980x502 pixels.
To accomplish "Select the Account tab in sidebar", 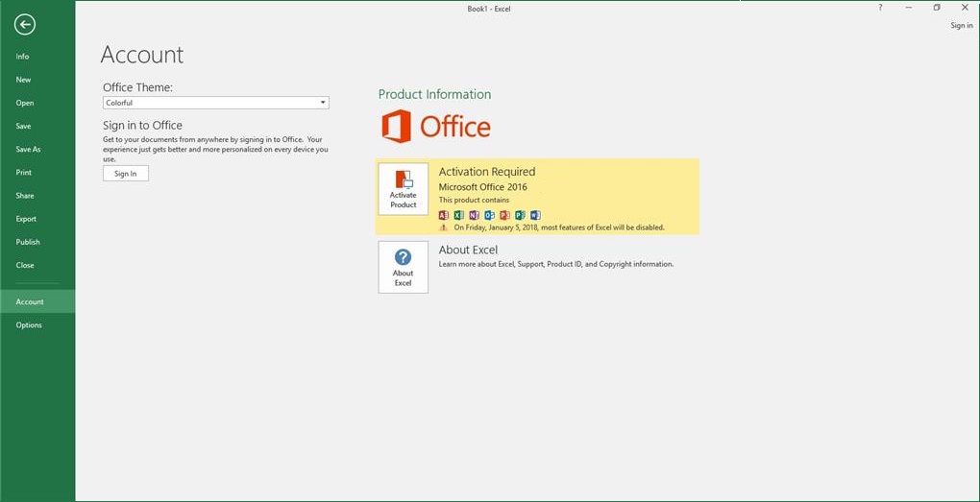I will [37, 301].
